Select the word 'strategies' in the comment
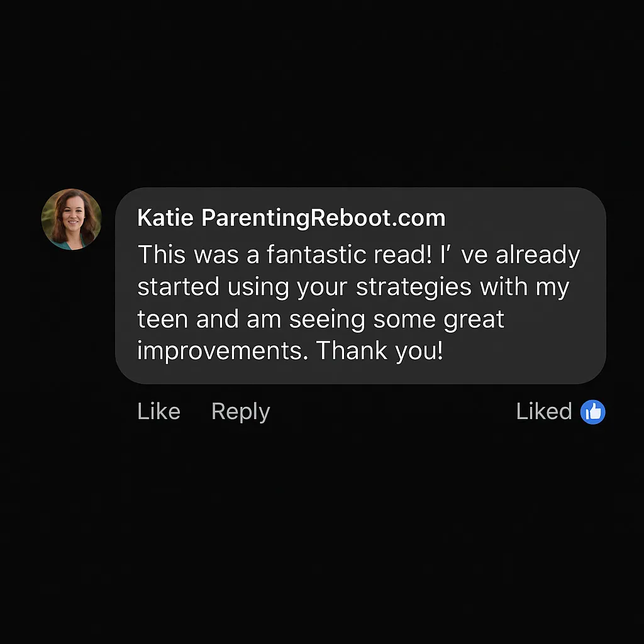 pyautogui.click(x=414, y=287)
